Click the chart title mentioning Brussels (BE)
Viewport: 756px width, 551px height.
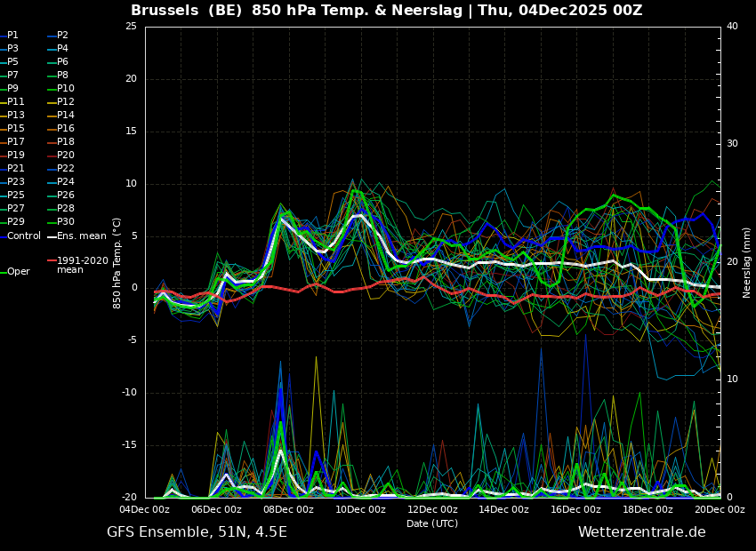pos(386,11)
